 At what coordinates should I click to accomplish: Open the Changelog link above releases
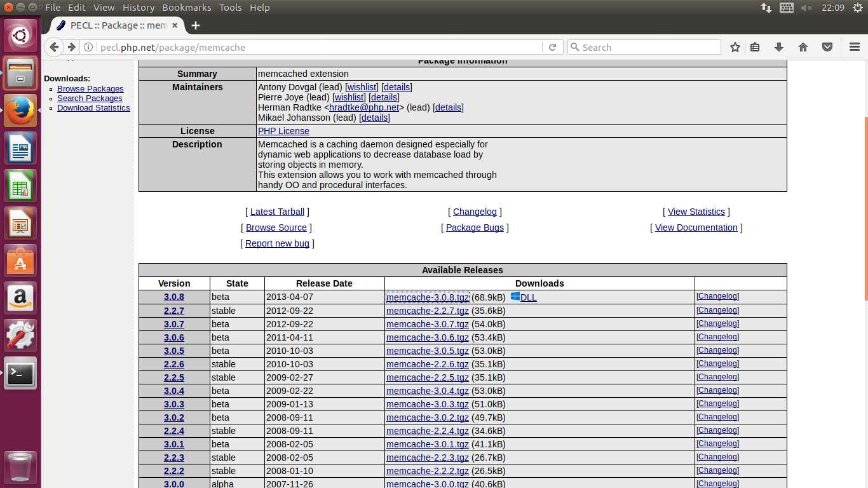(x=475, y=212)
